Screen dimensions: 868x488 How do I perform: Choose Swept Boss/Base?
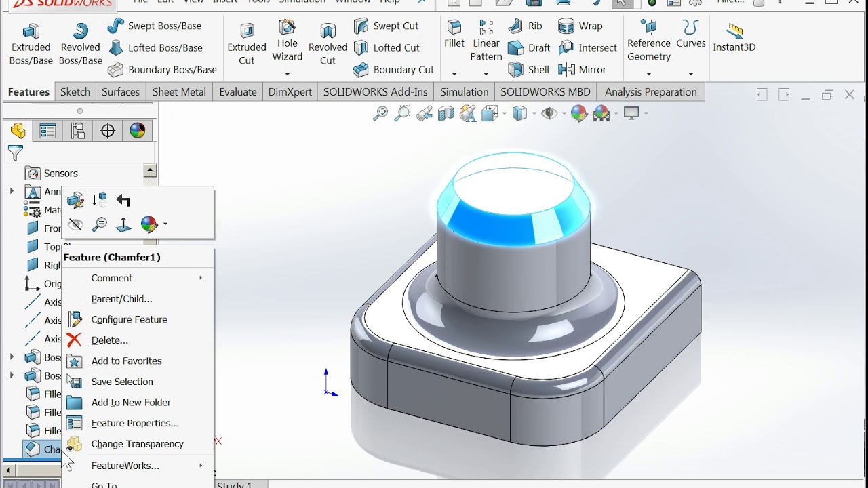tap(155, 26)
